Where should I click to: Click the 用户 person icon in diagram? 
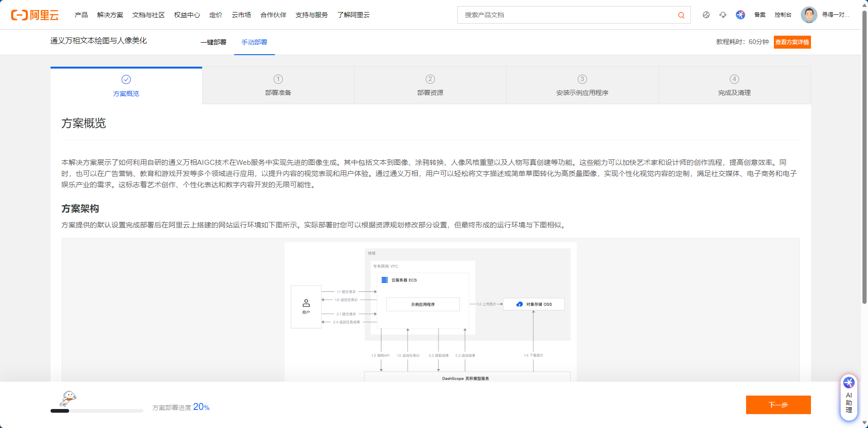(x=306, y=303)
